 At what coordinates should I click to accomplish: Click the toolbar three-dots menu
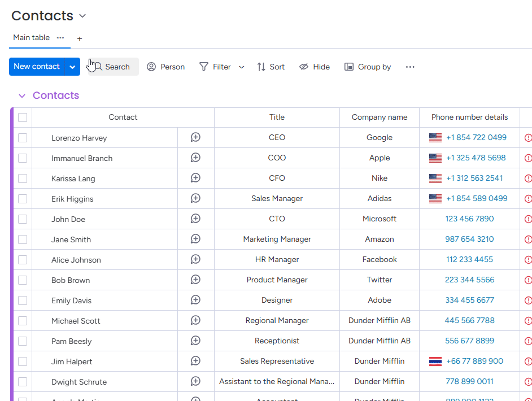410,67
